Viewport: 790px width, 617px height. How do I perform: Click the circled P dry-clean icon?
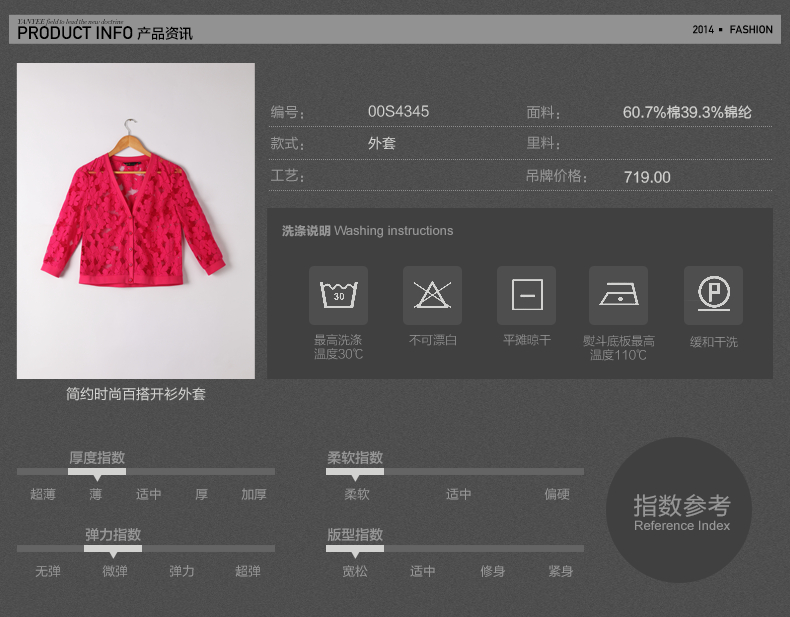[x=713, y=295]
